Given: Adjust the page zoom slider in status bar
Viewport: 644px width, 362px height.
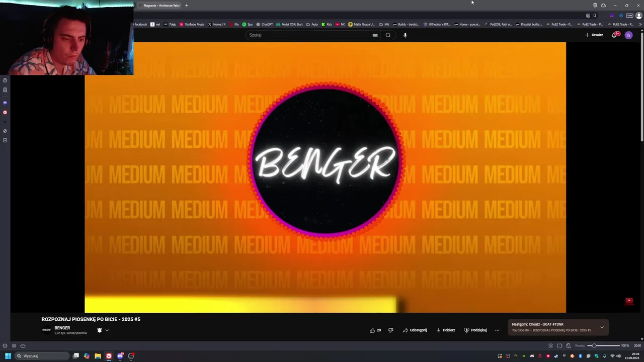Looking at the screenshot, I should coord(604,346).
